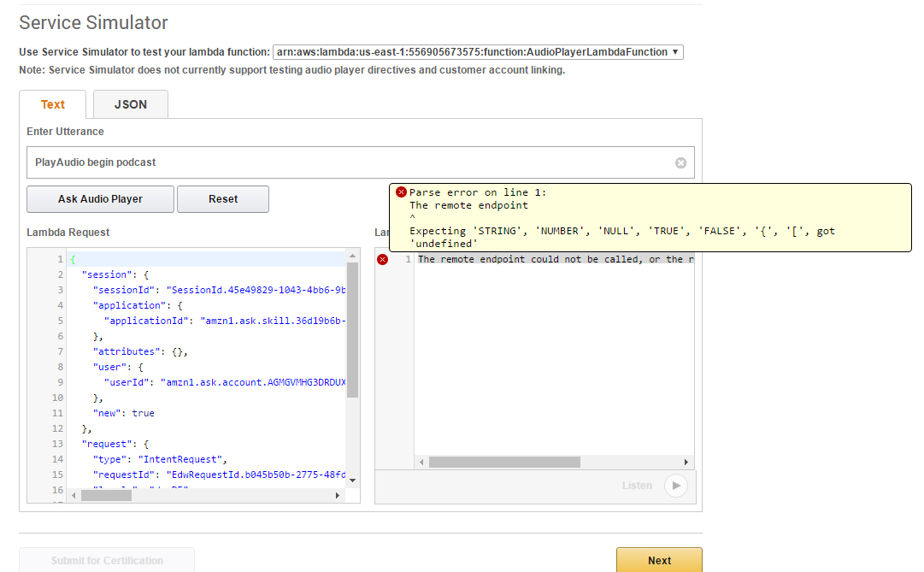
Task: Click the Submit for Certification button
Action: click(x=107, y=560)
